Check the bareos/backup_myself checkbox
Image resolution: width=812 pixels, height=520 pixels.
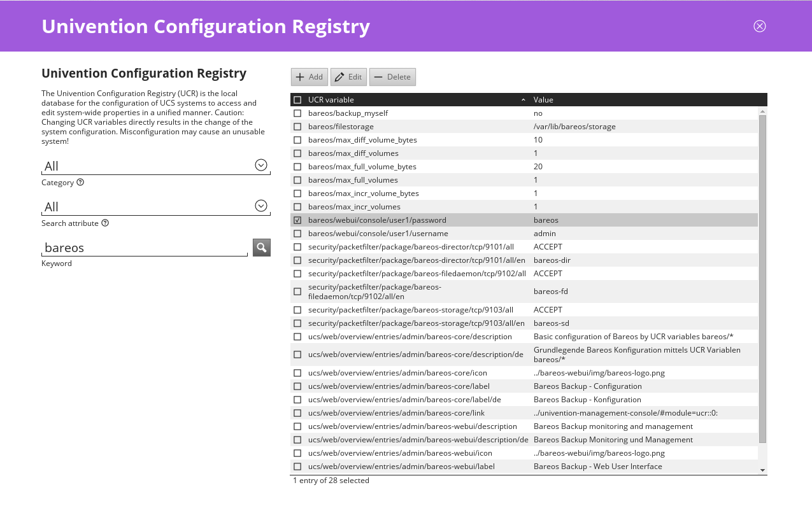click(297, 113)
